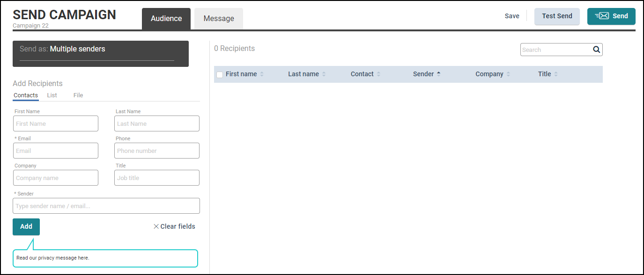Sort recipients by First name arrows
Screen dimensions: 644x275
tap(262, 74)
